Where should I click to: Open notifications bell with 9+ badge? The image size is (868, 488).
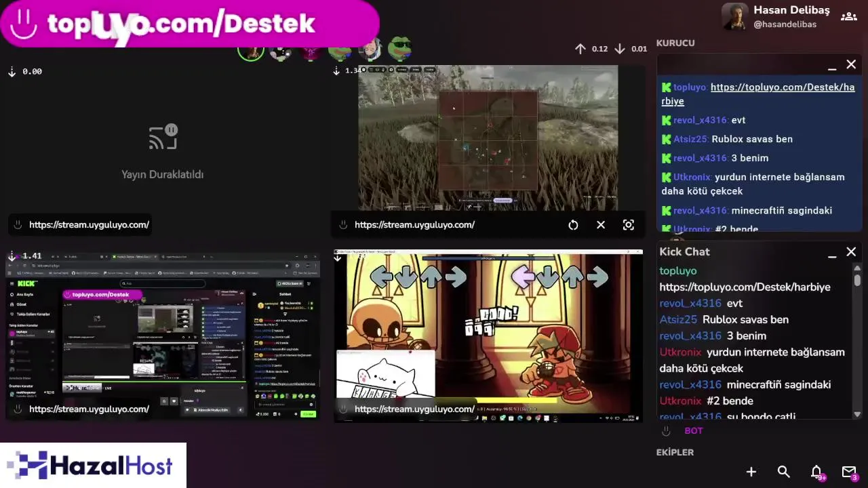[x=817, y=472]
